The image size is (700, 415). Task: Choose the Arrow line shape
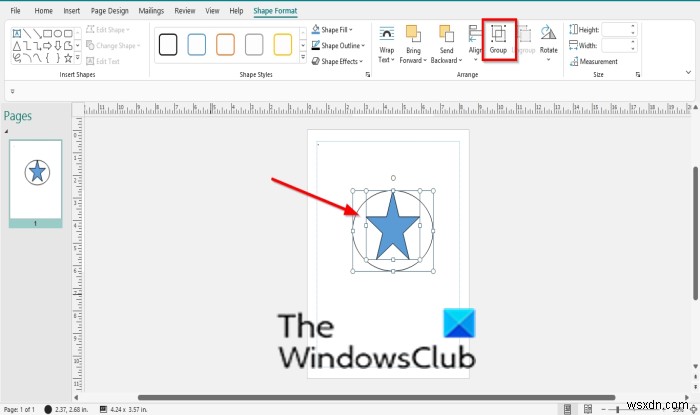[x=37, y=33]
